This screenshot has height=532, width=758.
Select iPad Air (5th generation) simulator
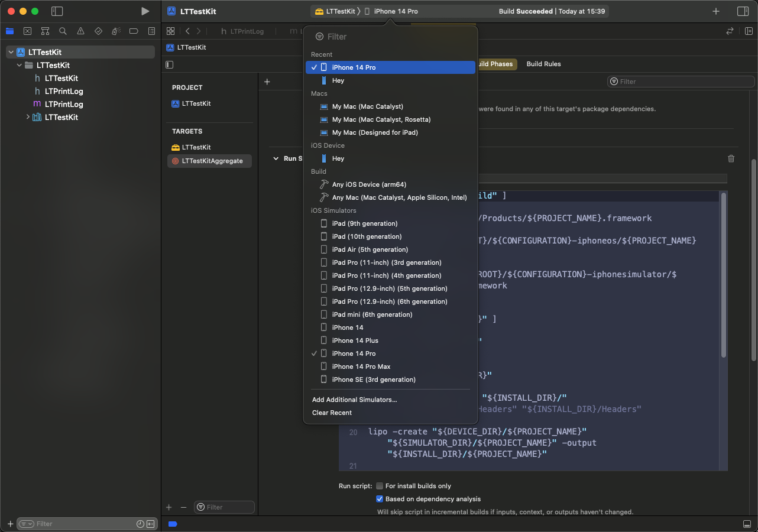point(390,249)
